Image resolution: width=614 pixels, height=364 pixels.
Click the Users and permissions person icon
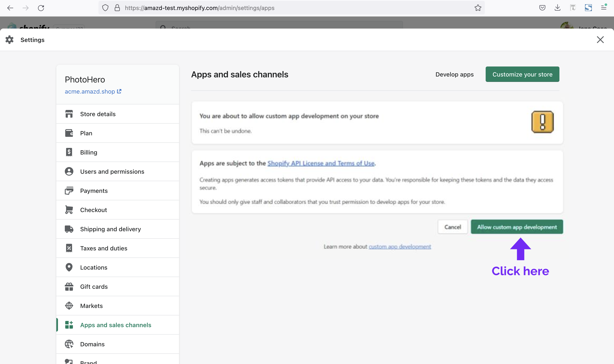(x=69, y=171)
